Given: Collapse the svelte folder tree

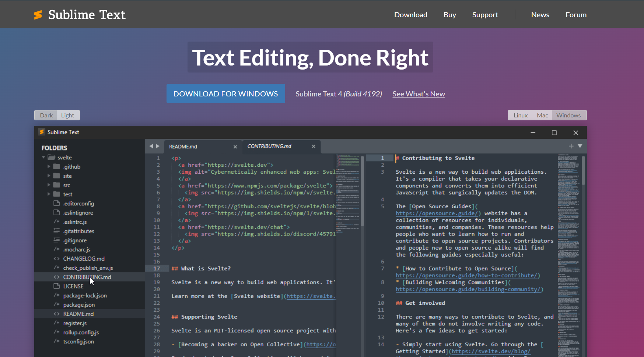Looking at the screenshot, I should [43, 157].
